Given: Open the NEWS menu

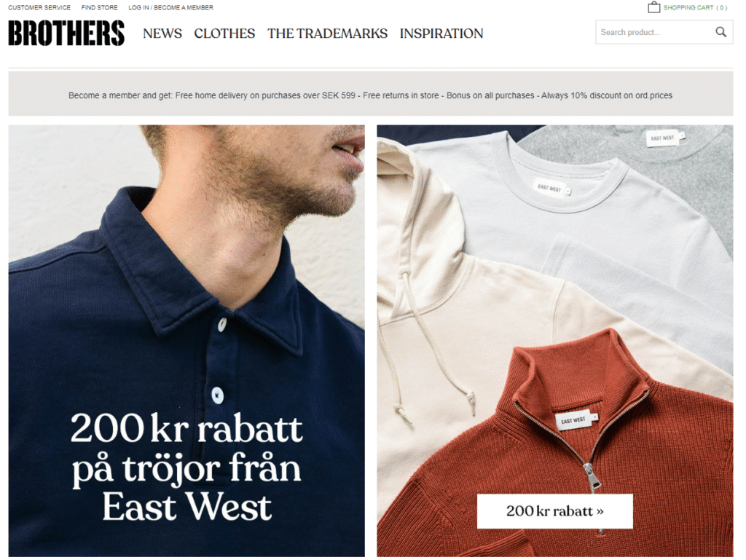Looking at the screenshot, I should [162, 33].
